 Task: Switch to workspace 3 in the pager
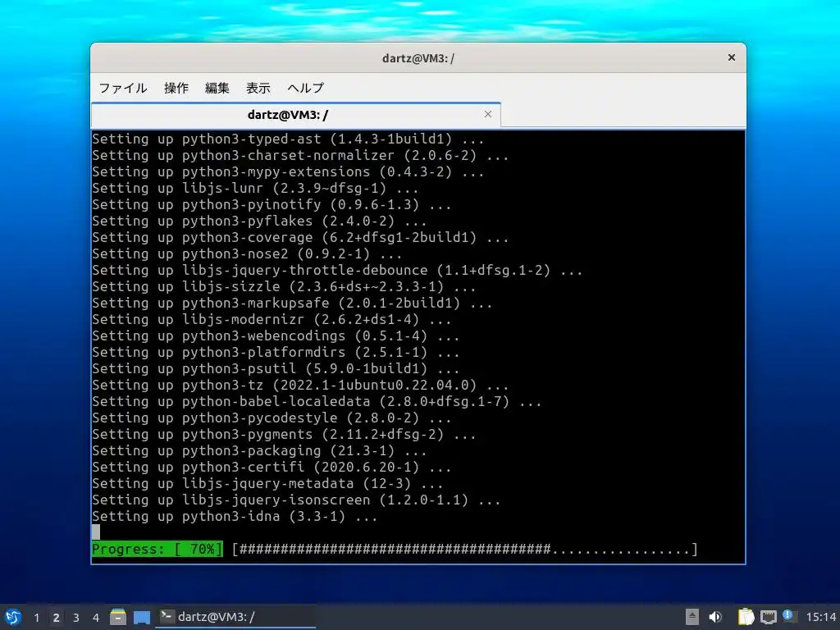tap(76, 618)
